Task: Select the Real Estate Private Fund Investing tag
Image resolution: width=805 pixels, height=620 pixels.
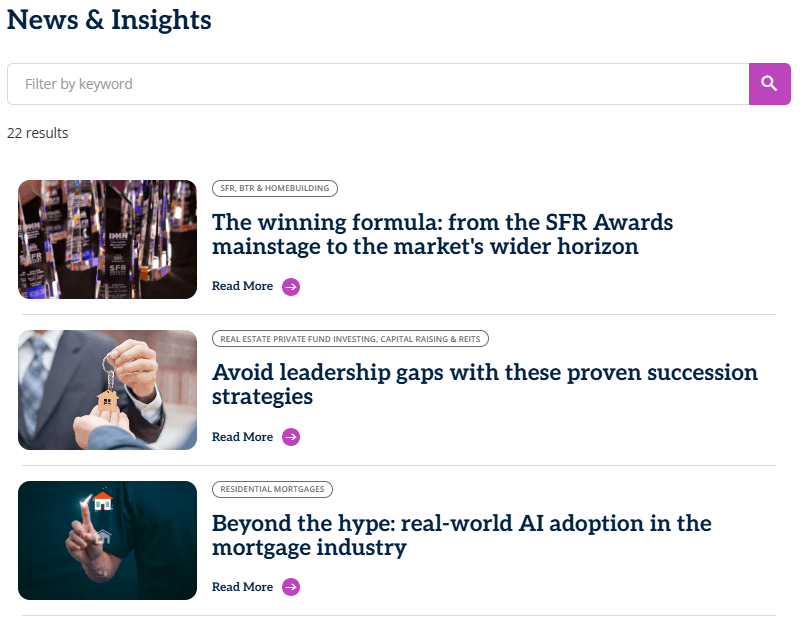Action: pos(351,339)
